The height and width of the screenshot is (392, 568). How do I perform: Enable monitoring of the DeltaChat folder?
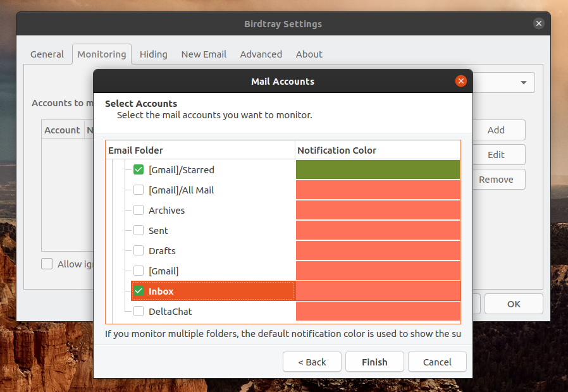(138, 311)
